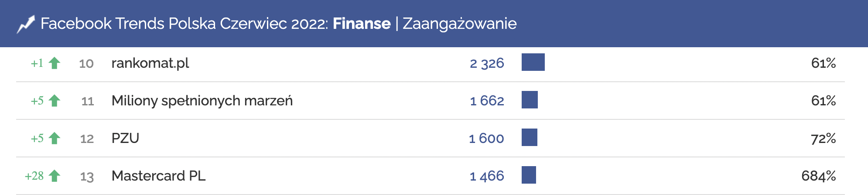The width and height of the screenshot is (868, 195).
Task: Click the Finanse category in header
Action: click(362, 24)
